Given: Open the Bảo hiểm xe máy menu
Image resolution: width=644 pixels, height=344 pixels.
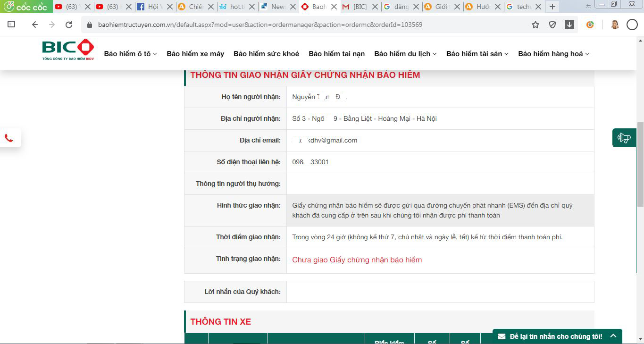Looking at the screenshot, I should point(195,54).
